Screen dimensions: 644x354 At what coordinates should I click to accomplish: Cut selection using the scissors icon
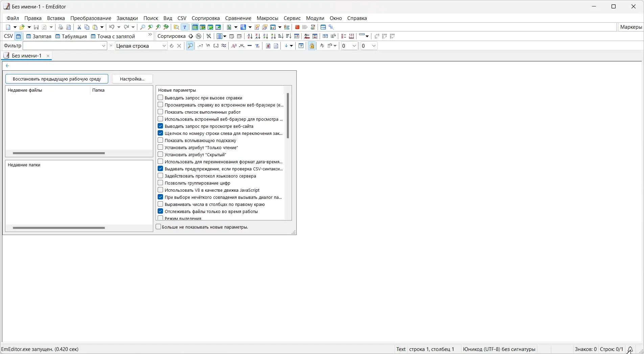(x=79, y=27)
